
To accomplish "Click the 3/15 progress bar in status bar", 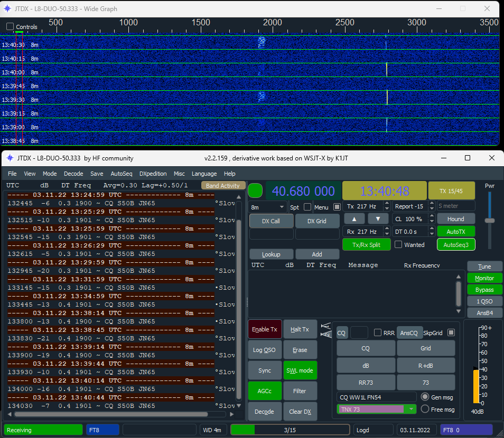I will 290,430.
